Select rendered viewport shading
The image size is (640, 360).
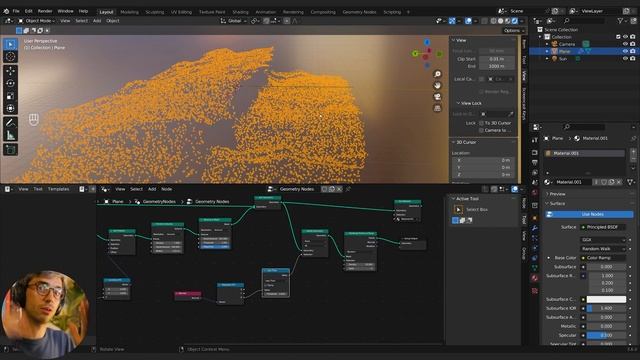coord(514,21)
